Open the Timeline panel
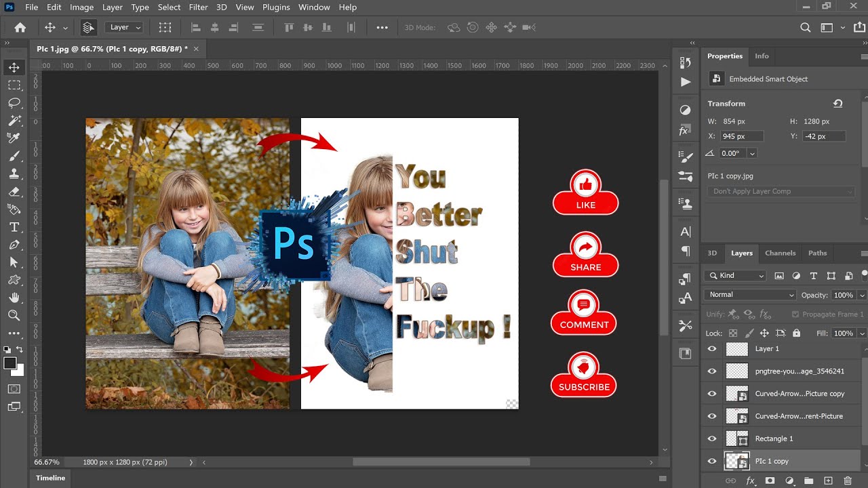 (51, 479)
